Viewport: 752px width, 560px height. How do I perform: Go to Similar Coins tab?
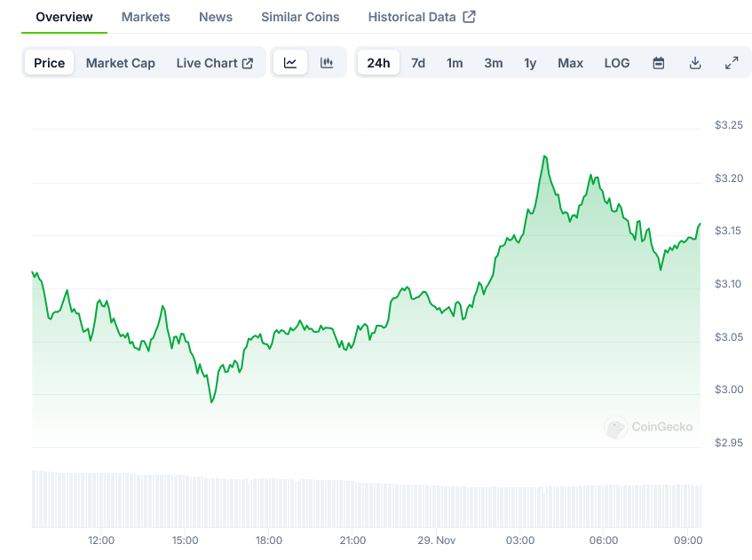coord(300,17)
